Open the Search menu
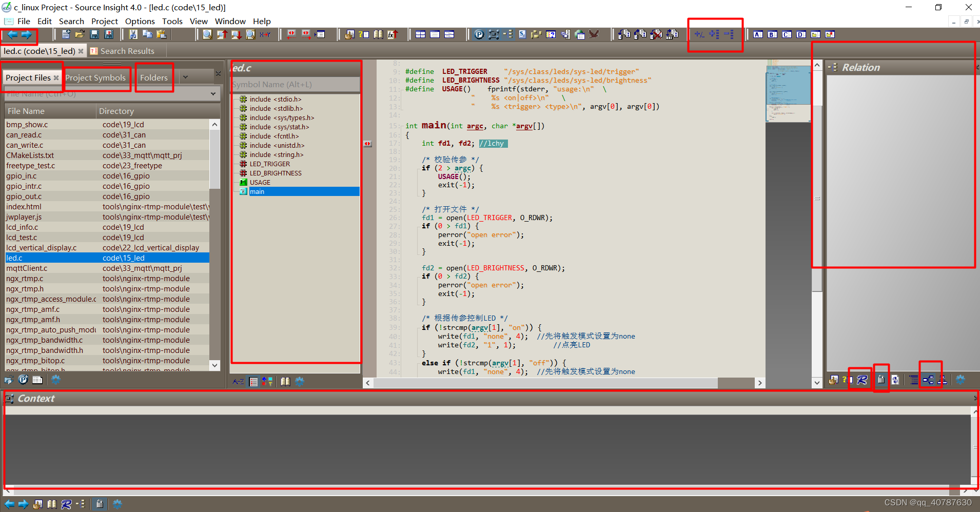The width and height of the screenshot is (980, 512). pyautogui.click(x=71, y=21)
